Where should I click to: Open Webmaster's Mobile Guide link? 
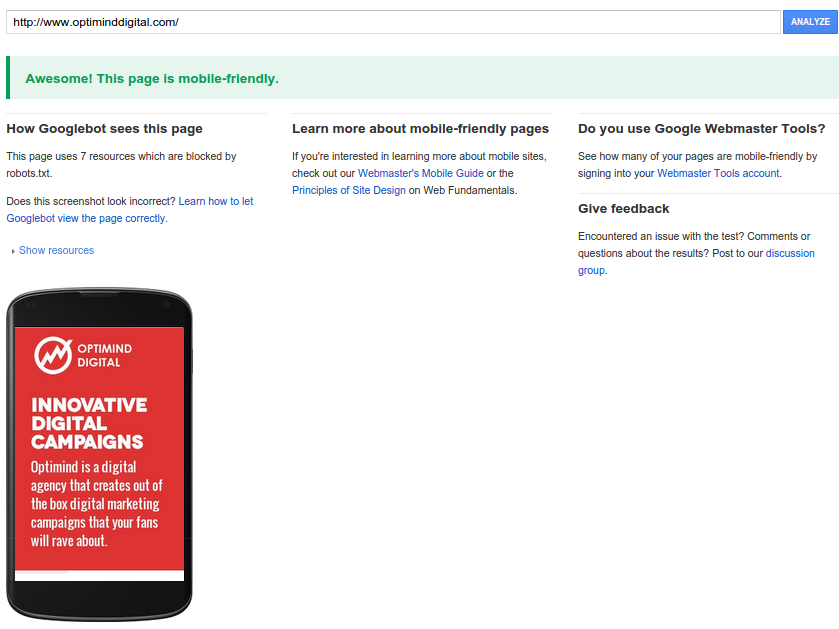point(421,173)
